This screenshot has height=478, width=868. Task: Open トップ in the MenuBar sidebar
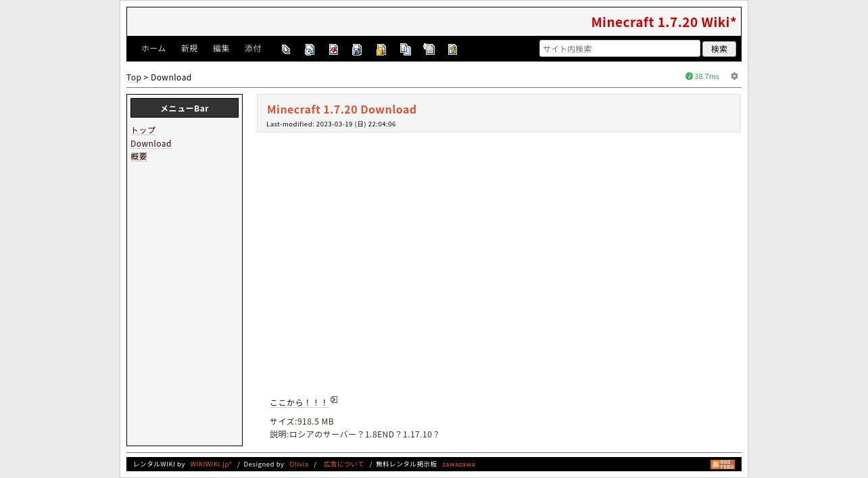point(143,130)
